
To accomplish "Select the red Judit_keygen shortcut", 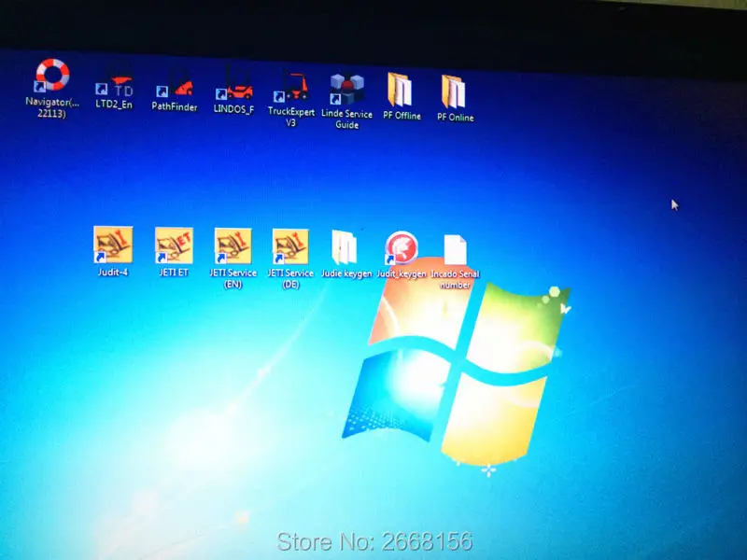I will coord(402,247).
